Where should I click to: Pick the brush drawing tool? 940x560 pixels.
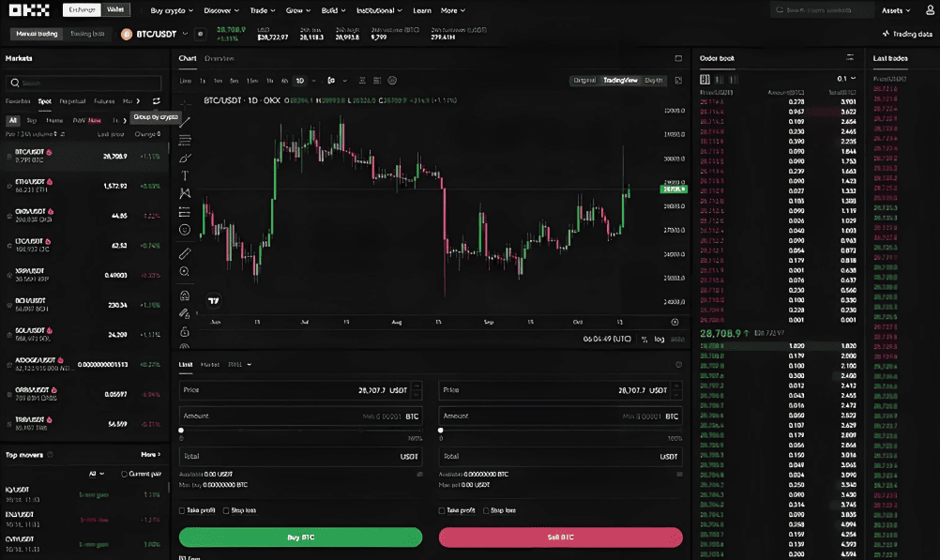coord(185,158)
